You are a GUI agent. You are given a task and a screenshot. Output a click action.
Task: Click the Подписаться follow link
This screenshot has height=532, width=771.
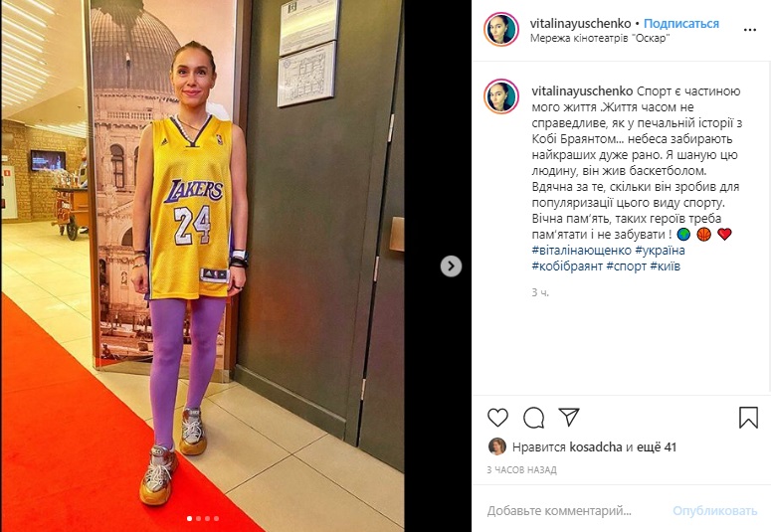681,23
